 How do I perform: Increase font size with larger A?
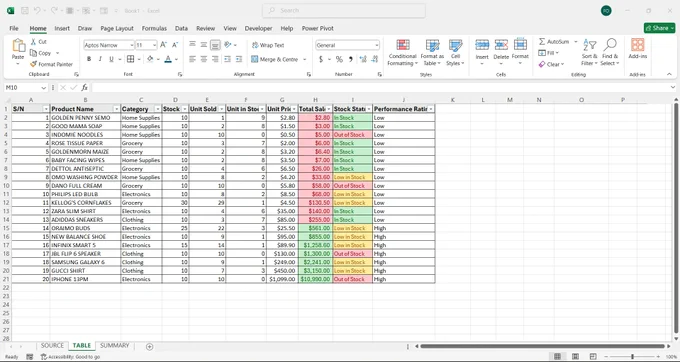pos(163,45)
